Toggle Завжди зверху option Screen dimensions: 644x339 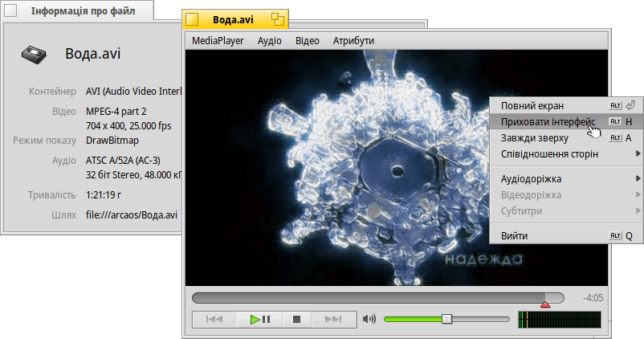(566, 137)
